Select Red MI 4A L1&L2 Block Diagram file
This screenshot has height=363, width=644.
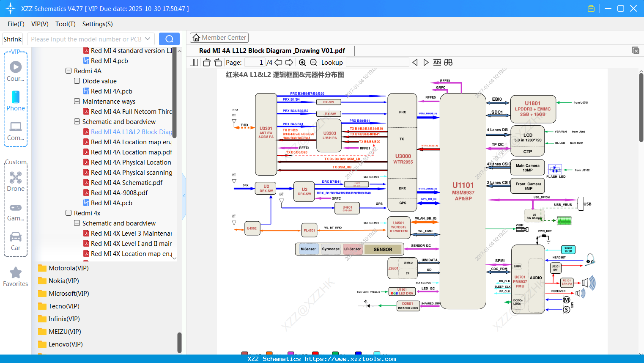128,132
